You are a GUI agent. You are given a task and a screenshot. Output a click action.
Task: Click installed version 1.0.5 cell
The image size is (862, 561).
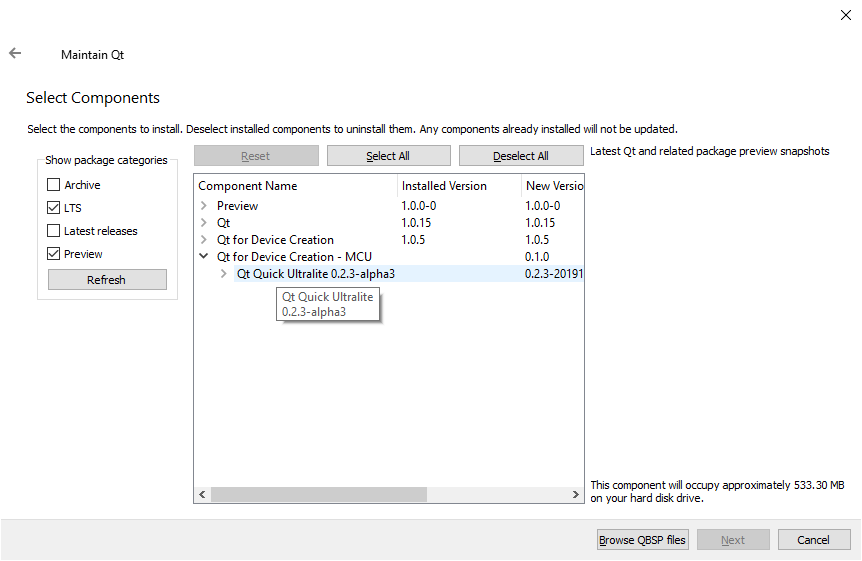pos(413,240)
